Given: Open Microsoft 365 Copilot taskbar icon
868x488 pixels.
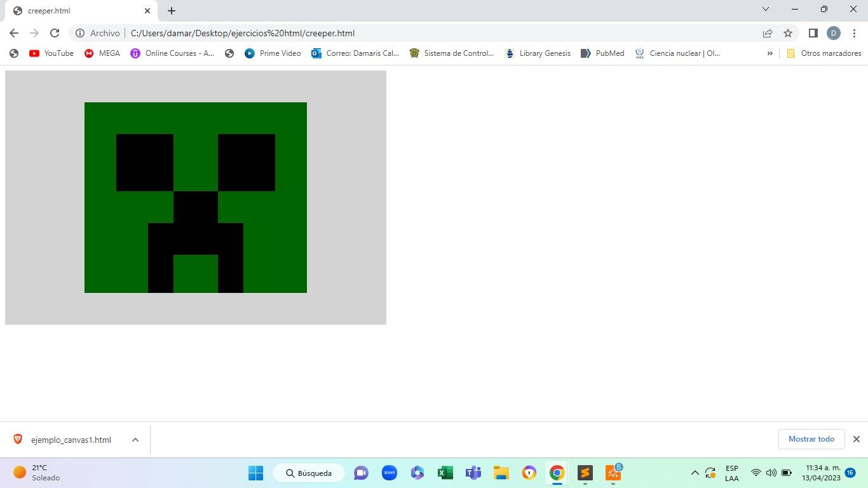Looking at the screenshot, I should (417, 473).
